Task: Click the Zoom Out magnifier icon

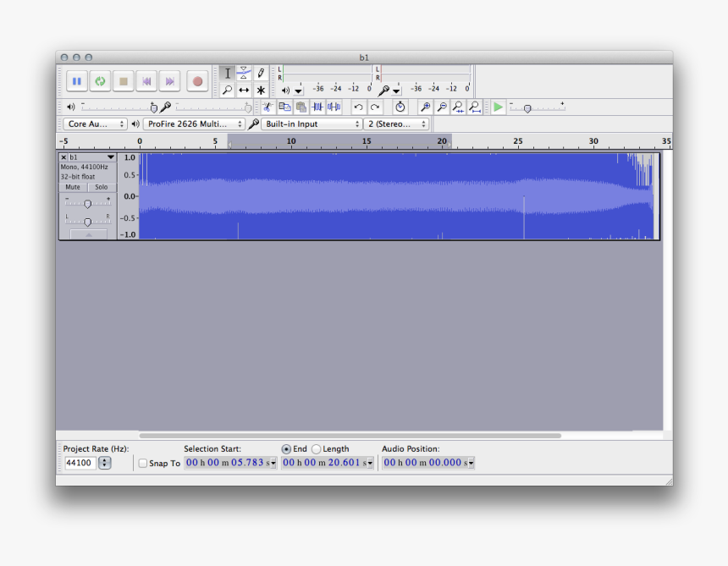Action: click(x=442, y=107)
